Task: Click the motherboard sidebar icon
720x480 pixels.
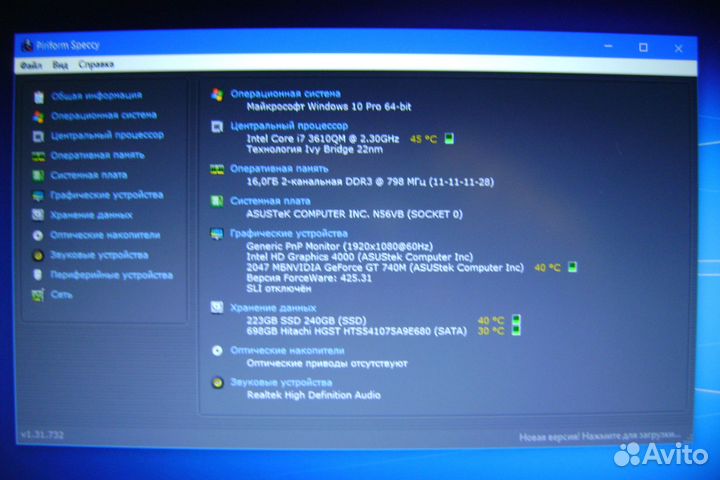Action: pos(38,176)
